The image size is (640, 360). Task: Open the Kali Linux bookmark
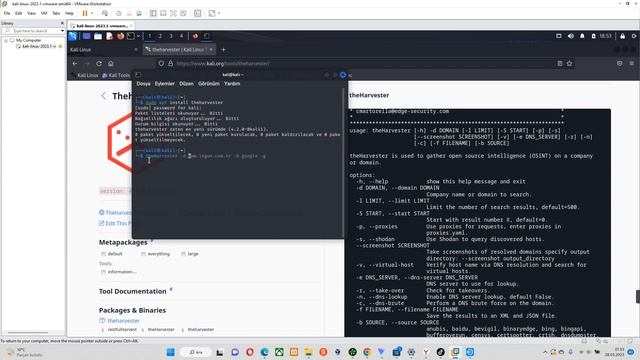(x=84, y=75)
